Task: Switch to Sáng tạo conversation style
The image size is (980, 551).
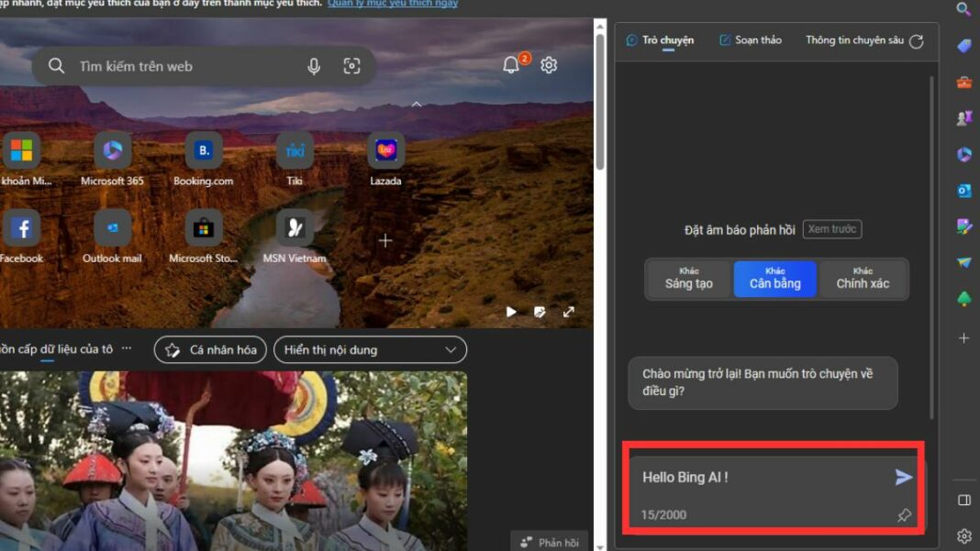Action: tap(687, 278)
